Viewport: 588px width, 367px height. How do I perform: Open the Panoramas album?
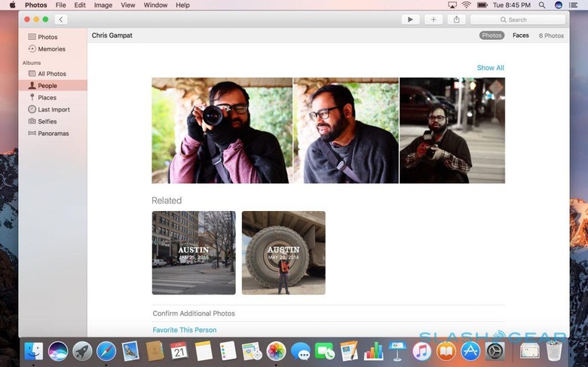tap(53, 133)
